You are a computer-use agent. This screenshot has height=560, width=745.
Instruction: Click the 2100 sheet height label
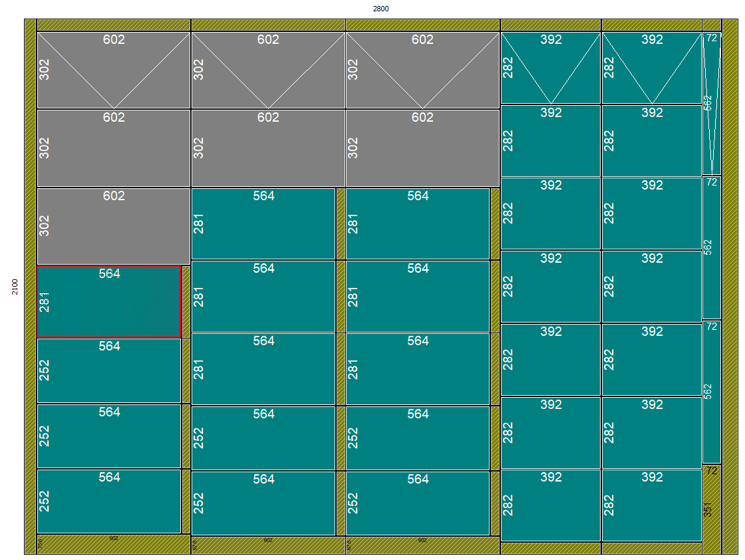click(15, 287)
